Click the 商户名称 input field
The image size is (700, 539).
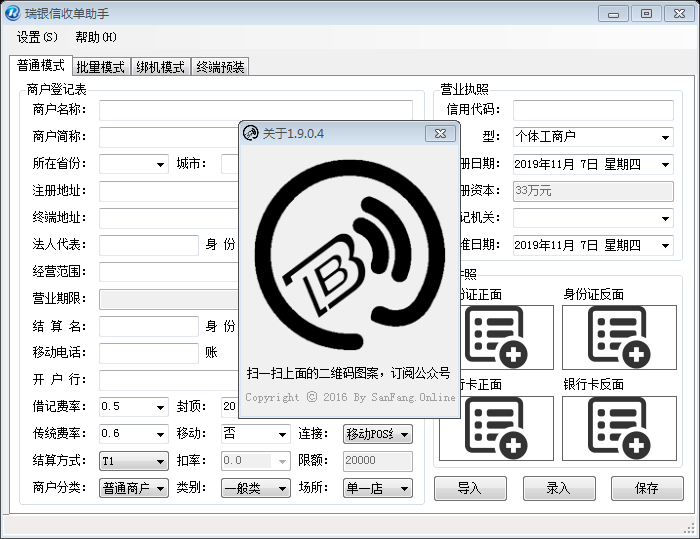[x=255, y=110]
